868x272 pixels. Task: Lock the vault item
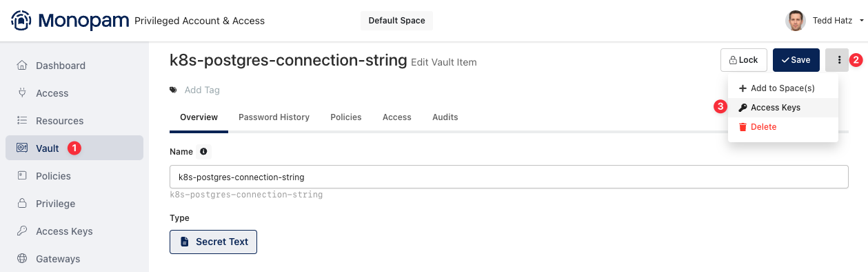743,60
